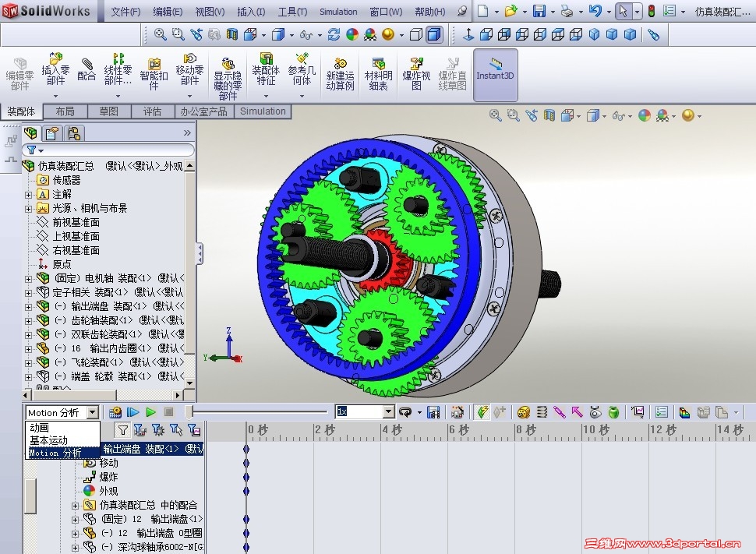Screen dimensions: 756x554
Task: Toggle the Instant3D button
Action: coord(495,75)
